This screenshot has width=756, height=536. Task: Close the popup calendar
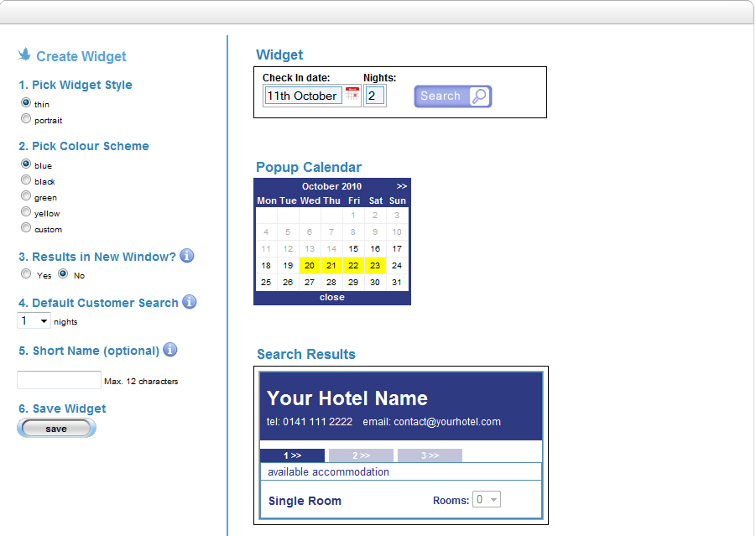coord(332,298)
